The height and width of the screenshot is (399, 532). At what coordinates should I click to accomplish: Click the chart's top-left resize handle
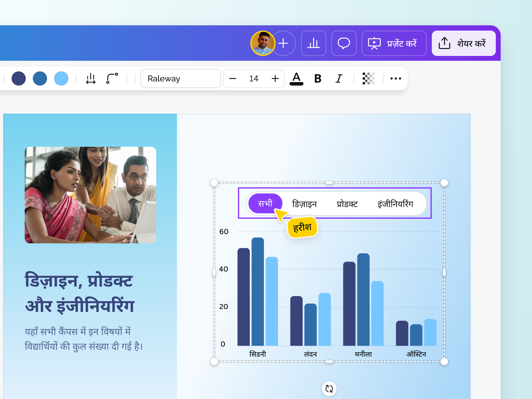pyautogui.click(x=214, y=182)
